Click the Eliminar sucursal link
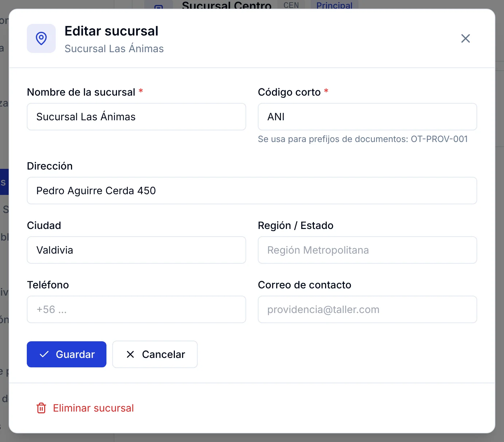504x442 pixels. coord(85,408)
